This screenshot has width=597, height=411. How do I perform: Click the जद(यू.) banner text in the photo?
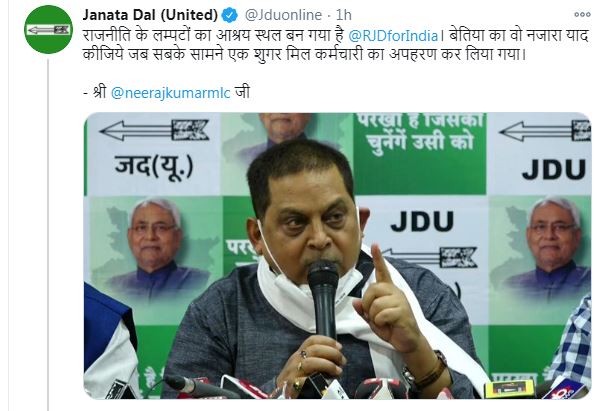[x=153, y=166]
